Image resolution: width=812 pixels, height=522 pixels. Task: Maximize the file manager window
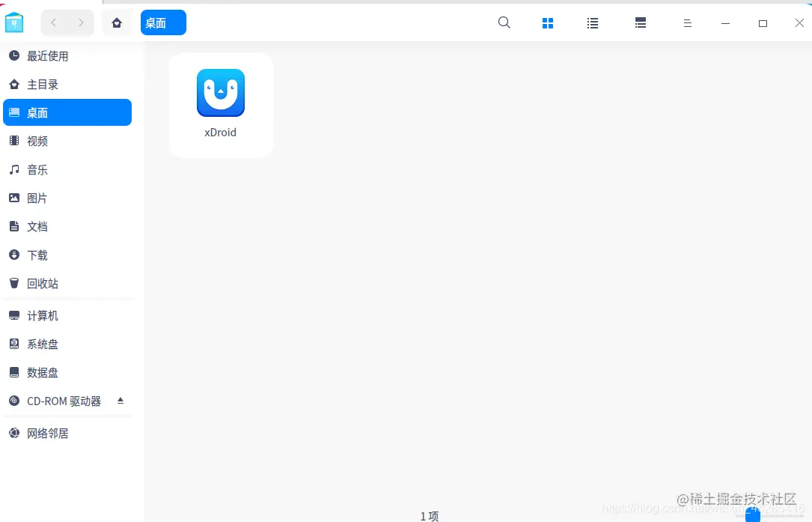coord(763,23)
